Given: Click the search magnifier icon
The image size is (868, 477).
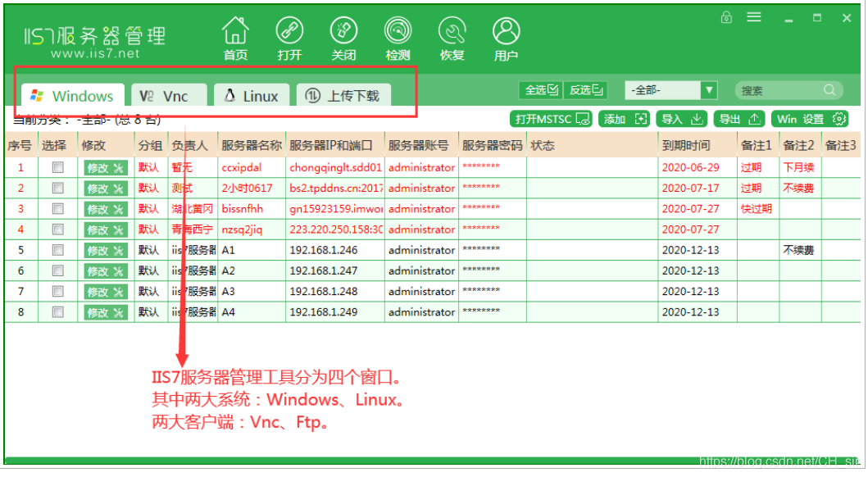Looking at the screenshot, I should coord(829,89).
